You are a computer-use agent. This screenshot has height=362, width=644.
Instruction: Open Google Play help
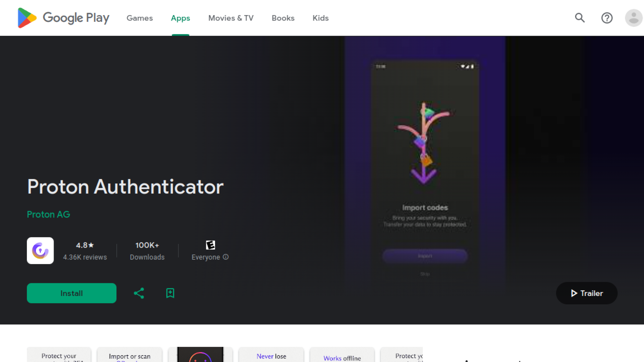coord(607,18)
